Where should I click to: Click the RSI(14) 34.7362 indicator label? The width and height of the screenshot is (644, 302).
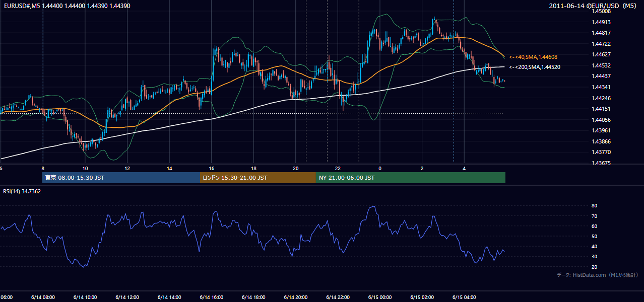click(x=22, y=191)
